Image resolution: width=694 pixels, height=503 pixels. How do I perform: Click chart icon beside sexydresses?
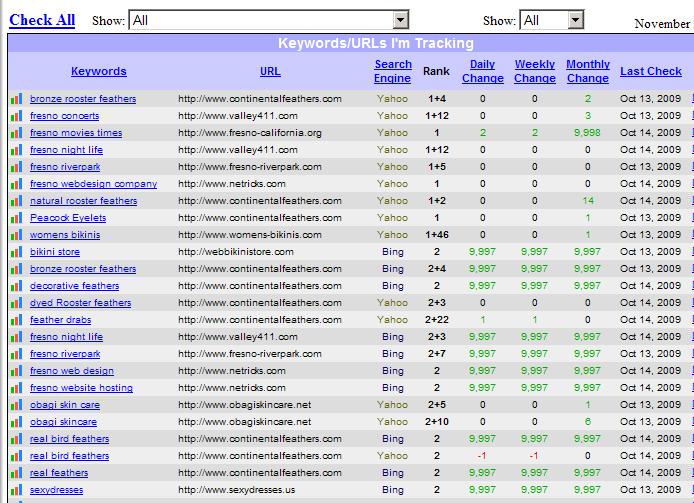(16, 490)
